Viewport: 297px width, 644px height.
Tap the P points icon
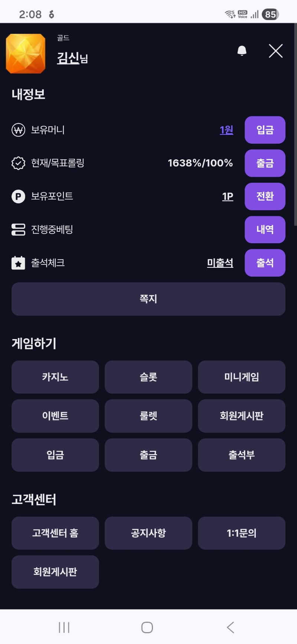click(x=18, y=196)
